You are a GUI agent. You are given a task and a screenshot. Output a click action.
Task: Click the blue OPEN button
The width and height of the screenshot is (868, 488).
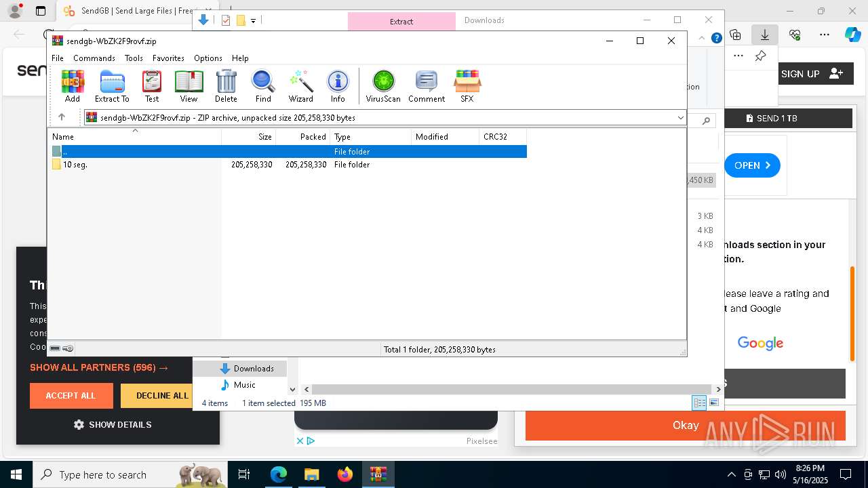752,165
